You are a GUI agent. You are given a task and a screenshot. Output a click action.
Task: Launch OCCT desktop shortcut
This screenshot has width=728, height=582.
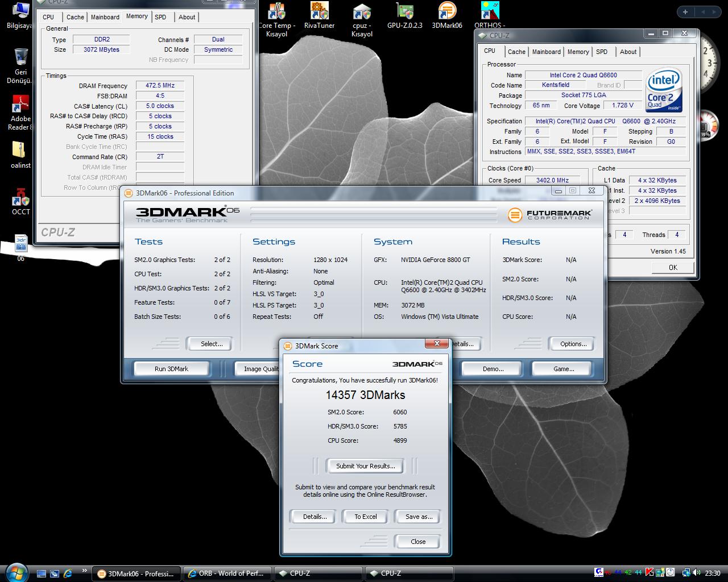20,202
